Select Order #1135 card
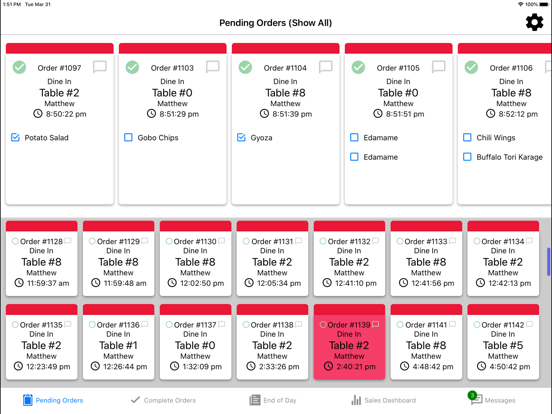The height and width of the screenshot is (414, 552). pyautogui.click(x=42, y=342)
